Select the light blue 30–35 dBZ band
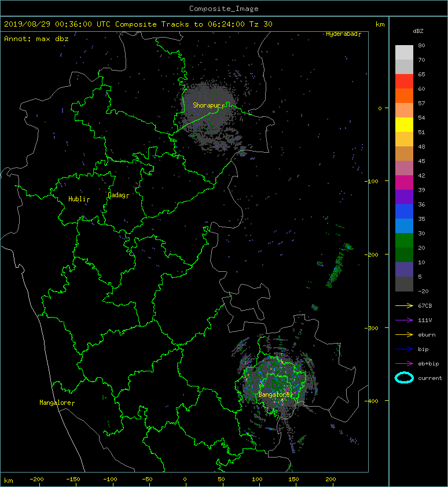The width and height of the screenshot is (448, 487). click(404, 226)
